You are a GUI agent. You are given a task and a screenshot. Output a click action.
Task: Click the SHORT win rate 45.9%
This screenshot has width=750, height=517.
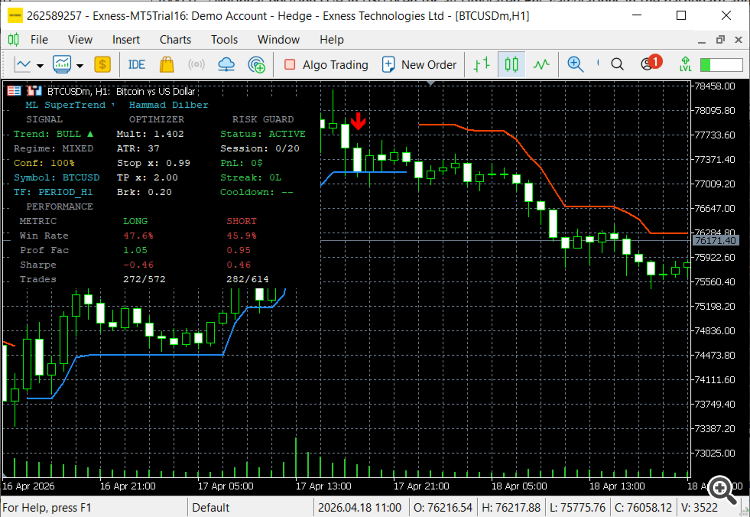tap(242, 235)
